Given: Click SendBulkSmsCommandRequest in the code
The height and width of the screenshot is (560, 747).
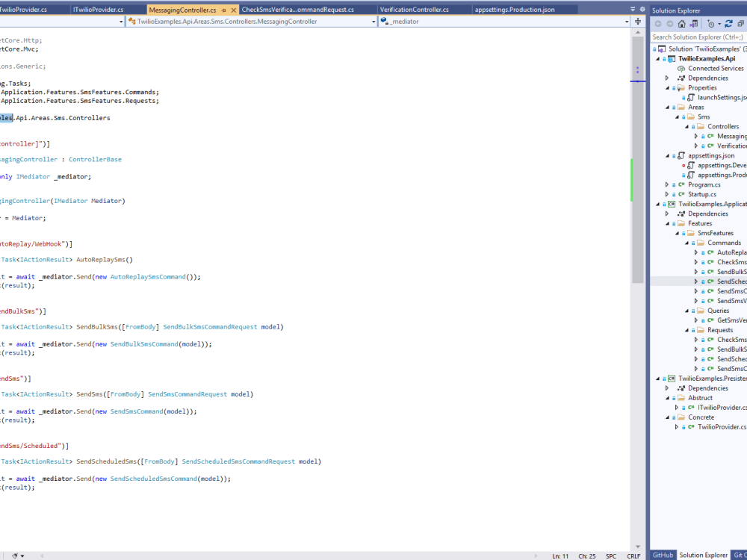Looking at the screenshot, I should pyautogui.click(x=210, y=327).
